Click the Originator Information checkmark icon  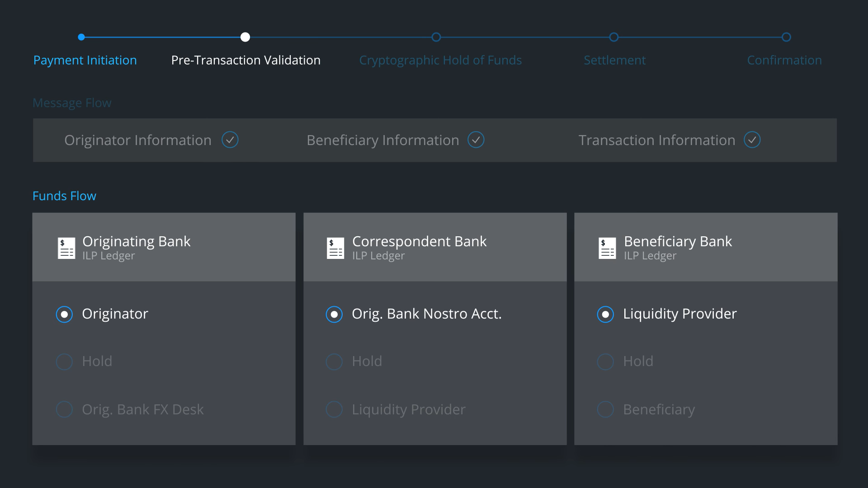(230, 140)
